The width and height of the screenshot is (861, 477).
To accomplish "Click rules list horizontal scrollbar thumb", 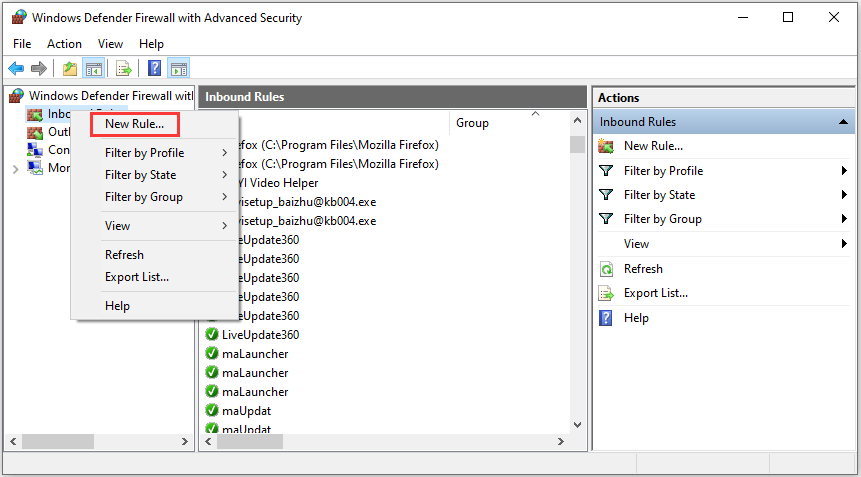I will tap(250, 441).
